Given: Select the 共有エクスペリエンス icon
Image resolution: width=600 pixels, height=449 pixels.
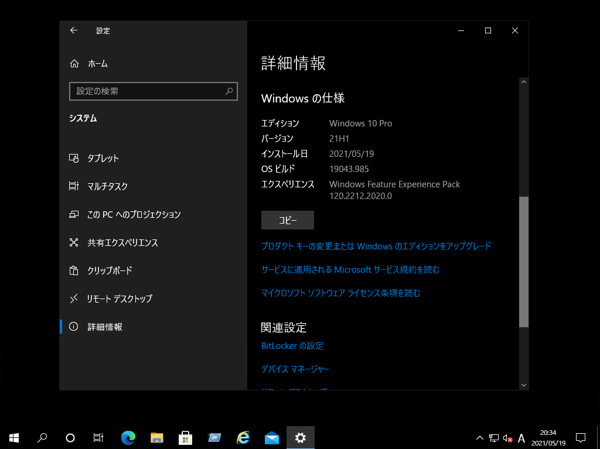Looking at the screenshot, I should pos(74,242).
